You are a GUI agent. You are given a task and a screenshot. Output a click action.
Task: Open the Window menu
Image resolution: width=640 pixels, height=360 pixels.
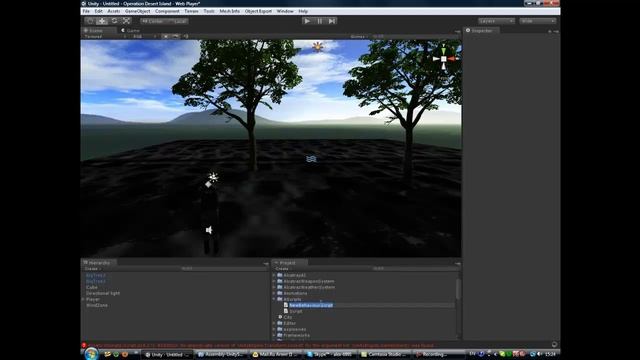(285, 11)
